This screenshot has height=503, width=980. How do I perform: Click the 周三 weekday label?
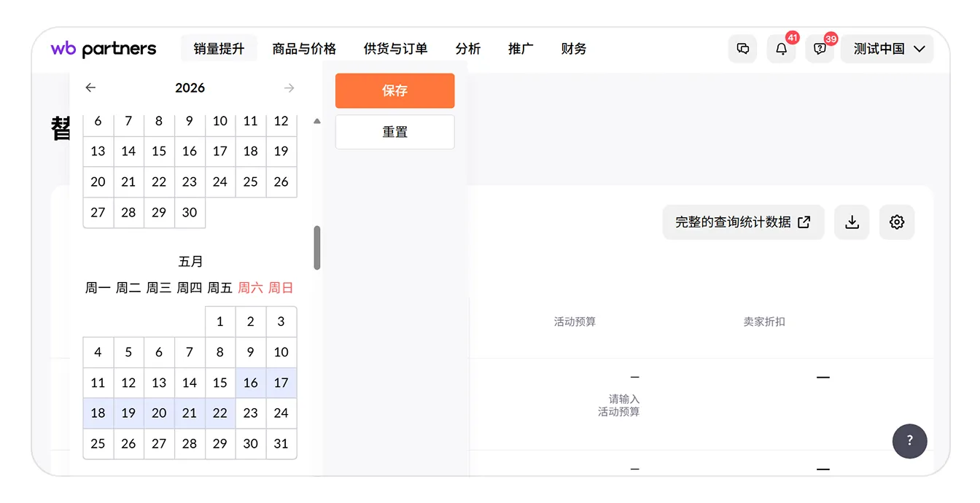click(159, 288)
